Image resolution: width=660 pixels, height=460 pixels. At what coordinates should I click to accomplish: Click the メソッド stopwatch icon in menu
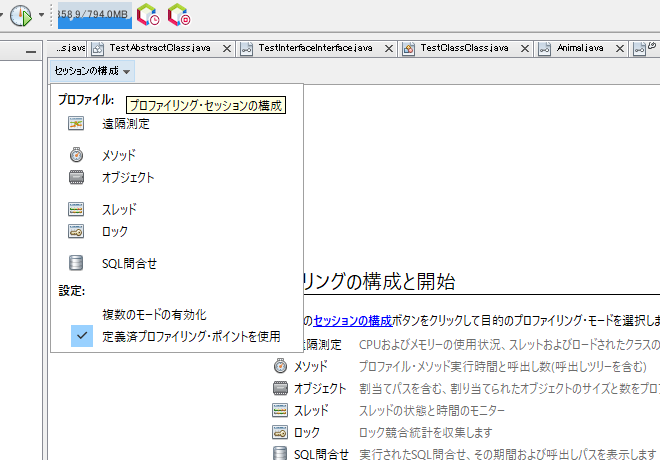pos(76,154)
